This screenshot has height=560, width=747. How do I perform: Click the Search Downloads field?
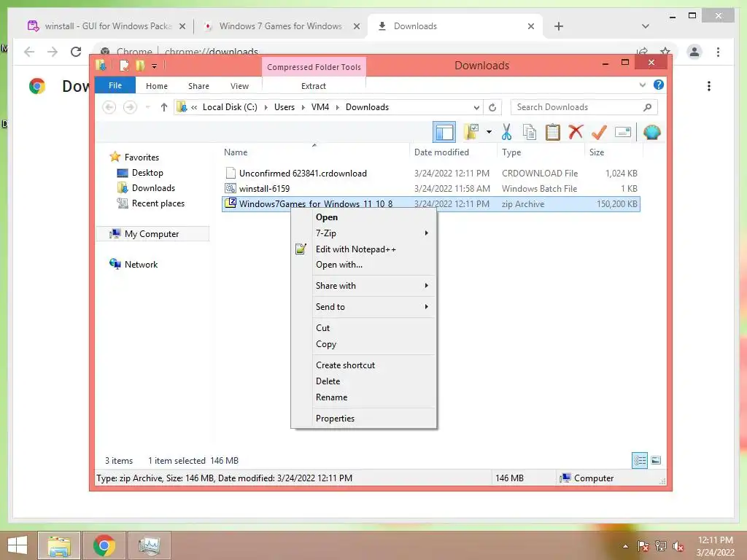click(x=584, y=107)
